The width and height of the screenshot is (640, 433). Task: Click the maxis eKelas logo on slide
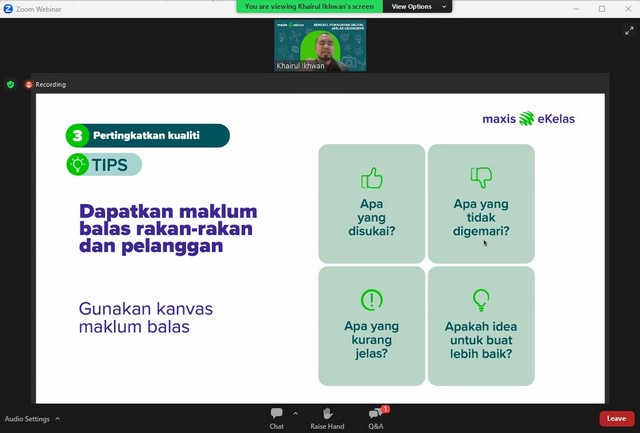528,119
